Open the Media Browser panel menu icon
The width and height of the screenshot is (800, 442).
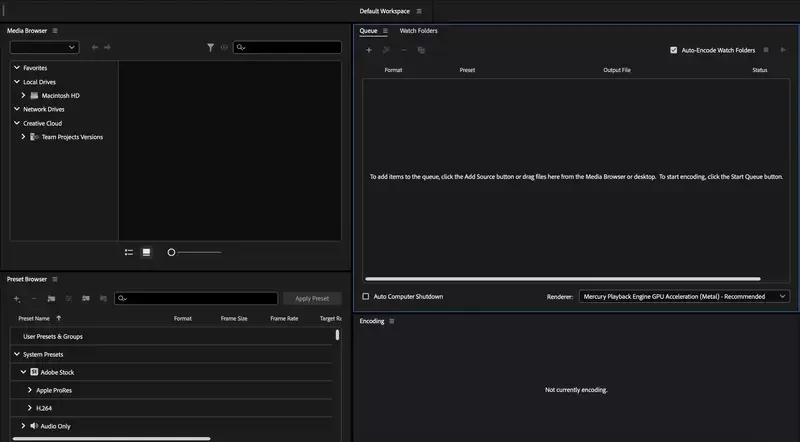[x=55, y=31]
